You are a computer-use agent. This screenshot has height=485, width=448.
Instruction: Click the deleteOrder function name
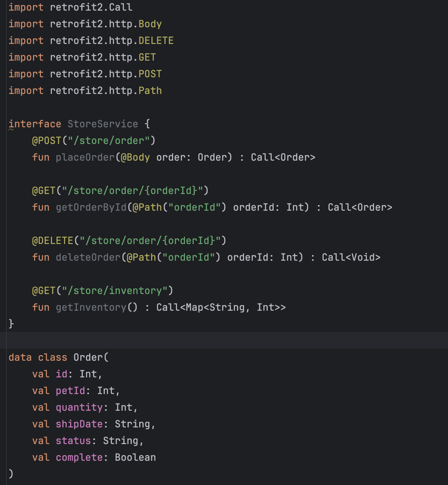pos(88,257)
